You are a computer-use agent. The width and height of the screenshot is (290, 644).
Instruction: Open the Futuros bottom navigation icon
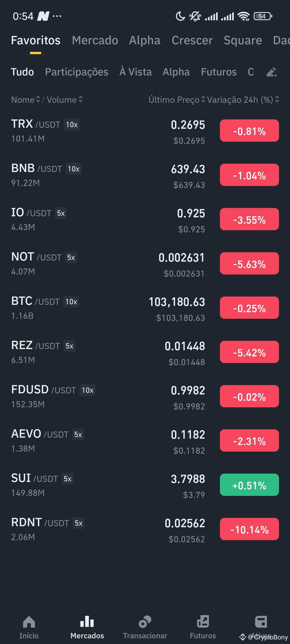tap(203, 621)
